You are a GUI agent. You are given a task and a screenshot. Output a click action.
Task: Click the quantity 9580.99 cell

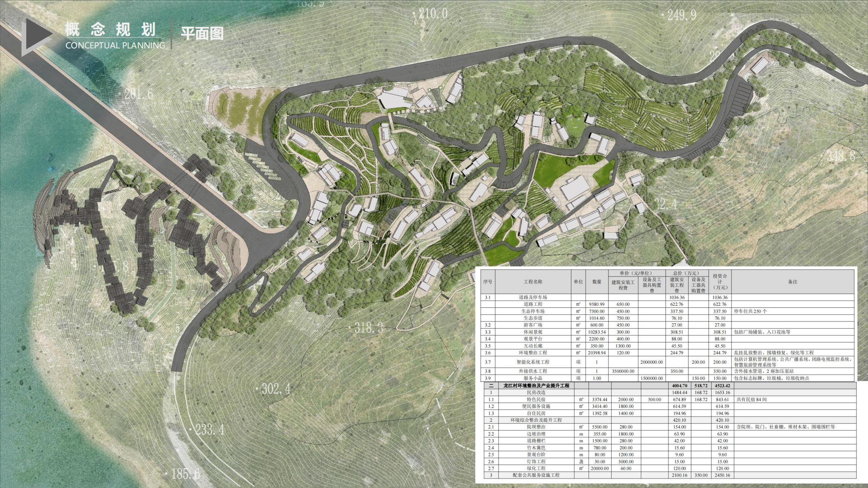tap(597, 304)
